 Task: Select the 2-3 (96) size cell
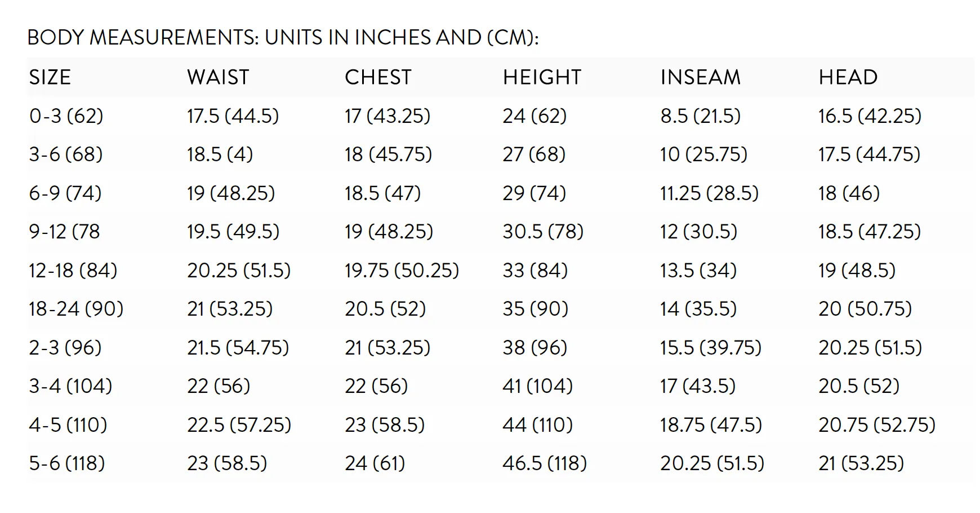pyautogui.click(x=65, y=348)
